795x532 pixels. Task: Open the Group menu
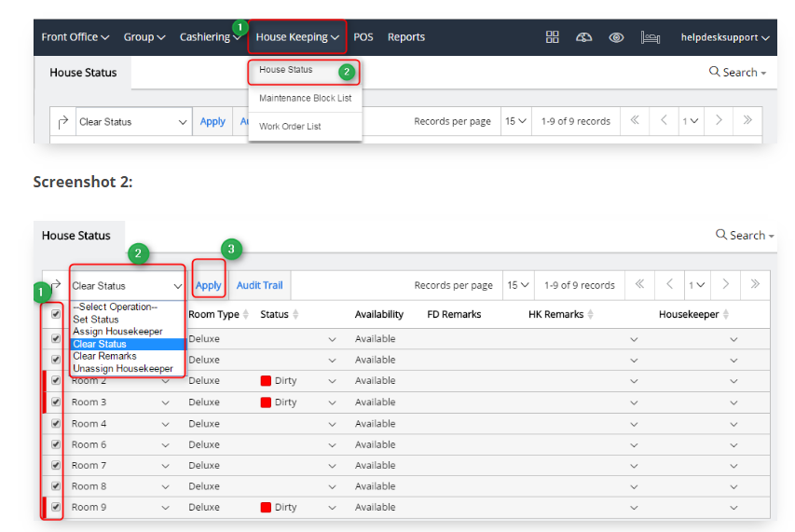point(144,37)
